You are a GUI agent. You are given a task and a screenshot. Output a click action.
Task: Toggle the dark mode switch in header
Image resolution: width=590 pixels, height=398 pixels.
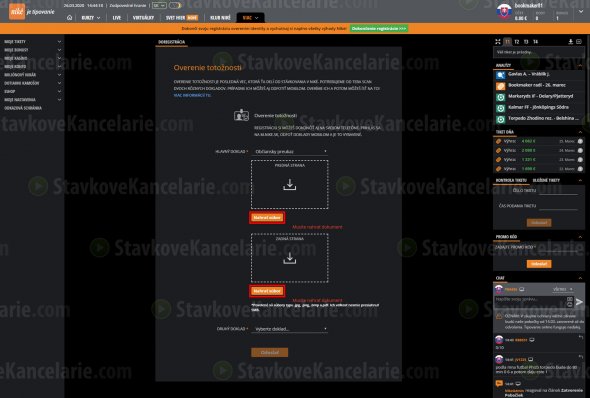click(175, 6)
